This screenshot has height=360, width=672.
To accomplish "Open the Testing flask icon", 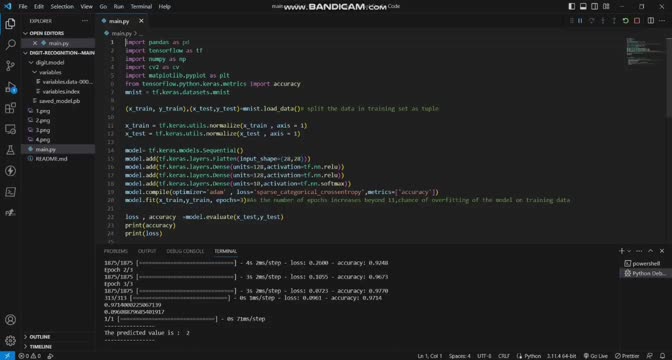I will 10,150.
